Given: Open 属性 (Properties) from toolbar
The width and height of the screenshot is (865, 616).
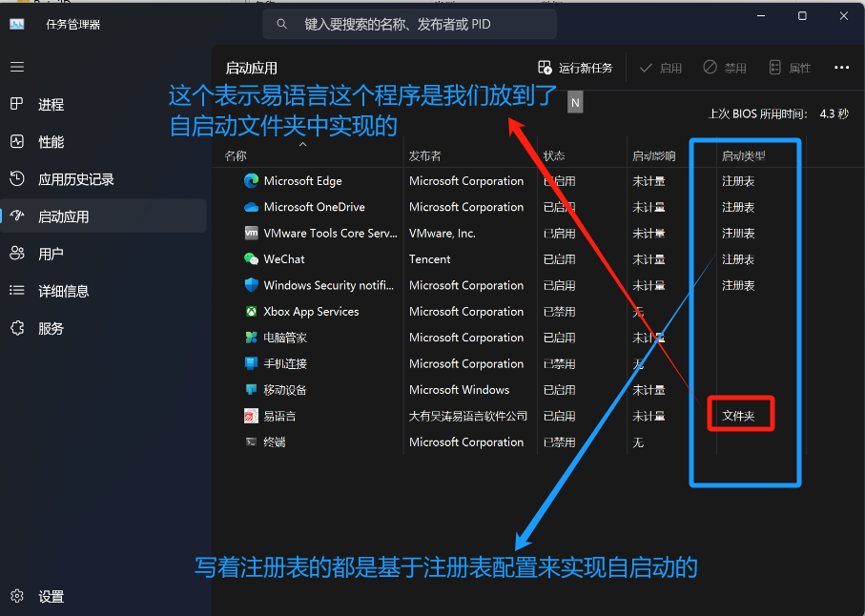Looking at the screenshot, I should pos(790,68).
